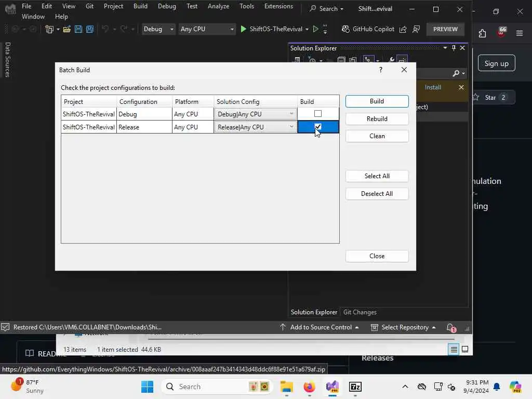Viewport: 532px width, 399px height.
Task: Open the File menu
Action: click(26, 6)
